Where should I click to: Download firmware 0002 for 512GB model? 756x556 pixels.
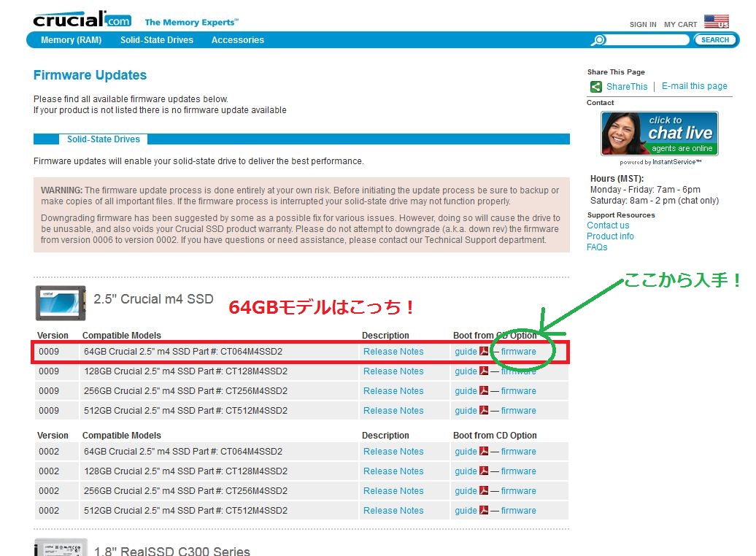click(518, 511)
